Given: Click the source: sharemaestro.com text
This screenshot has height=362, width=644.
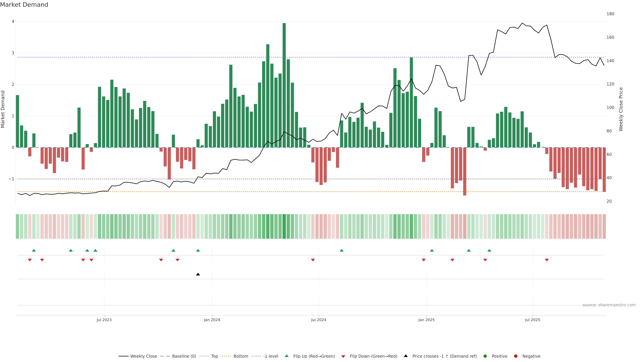Looking at the screenshot, I should click(x=609, y=305).
